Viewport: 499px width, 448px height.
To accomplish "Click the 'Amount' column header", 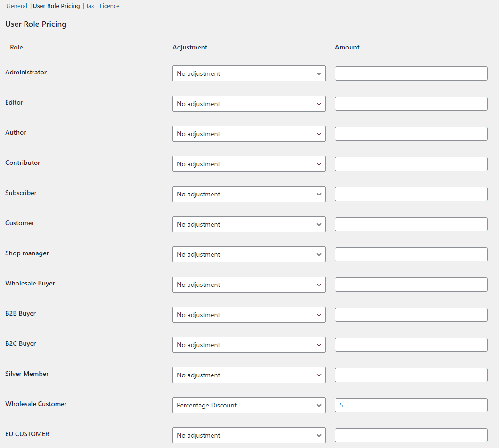I will pos(347,47).
